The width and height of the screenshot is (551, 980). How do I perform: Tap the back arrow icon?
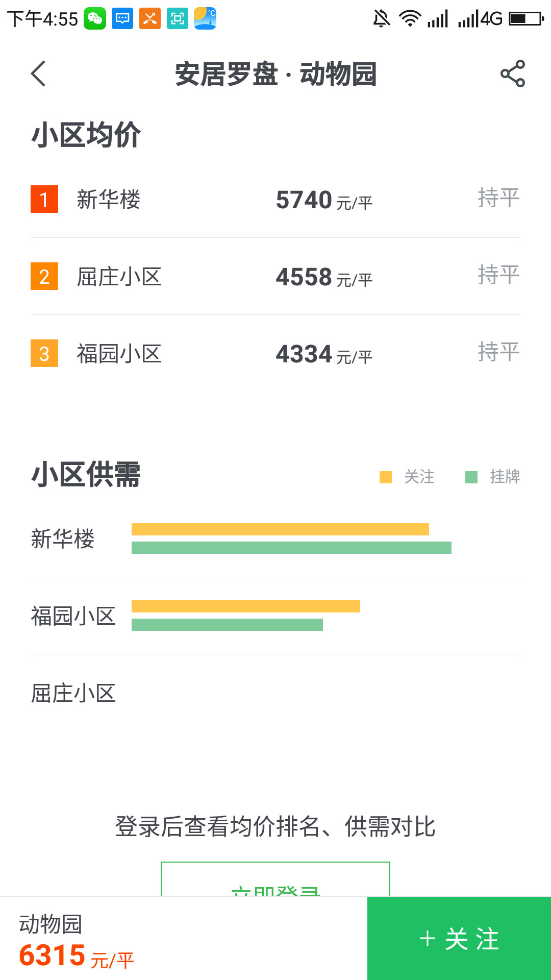[39, 73]
